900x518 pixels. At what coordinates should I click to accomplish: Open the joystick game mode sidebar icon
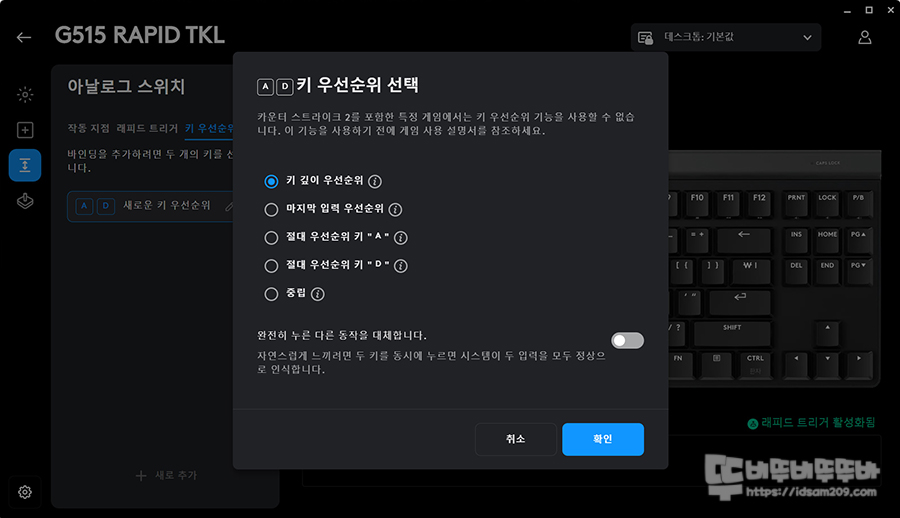(x=25, y=201)
